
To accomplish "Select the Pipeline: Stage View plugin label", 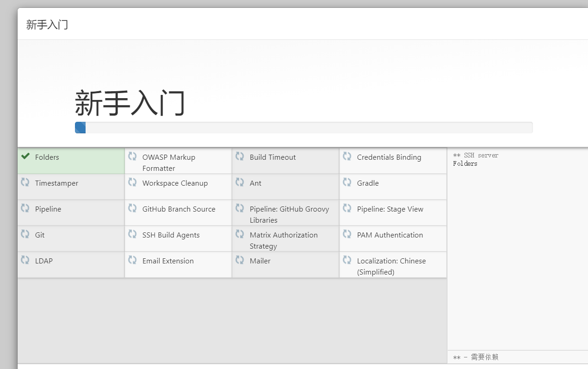I will (x=390, y=209).
